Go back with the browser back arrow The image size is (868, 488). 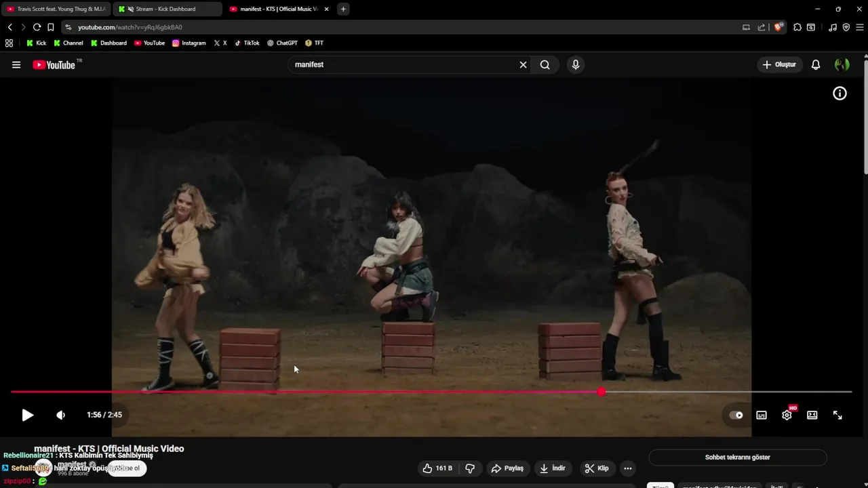(x=9, y=27)
